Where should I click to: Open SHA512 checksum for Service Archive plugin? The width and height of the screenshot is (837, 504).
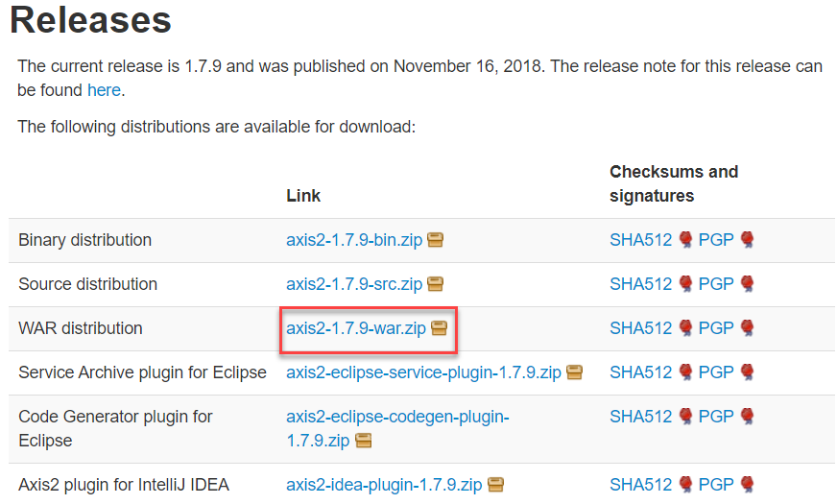640,372
